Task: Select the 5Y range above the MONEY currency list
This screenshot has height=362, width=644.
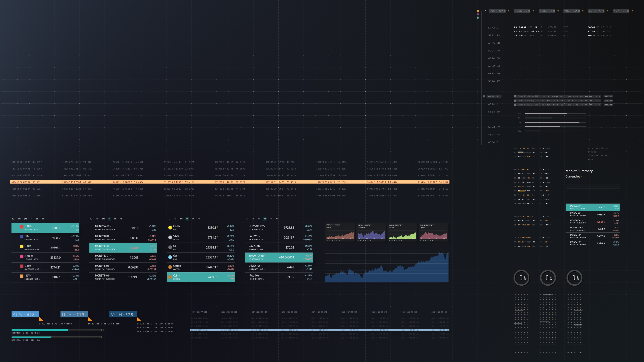Action: 115,219
